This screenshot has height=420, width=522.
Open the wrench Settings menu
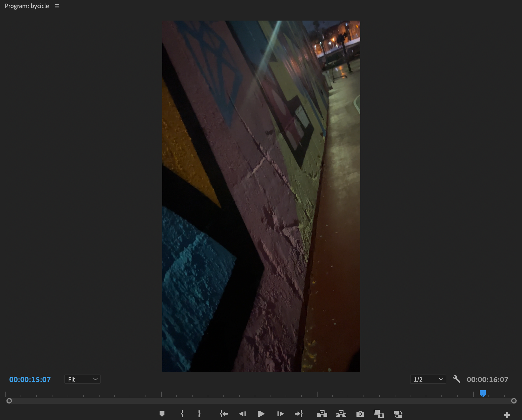(457, 379)
